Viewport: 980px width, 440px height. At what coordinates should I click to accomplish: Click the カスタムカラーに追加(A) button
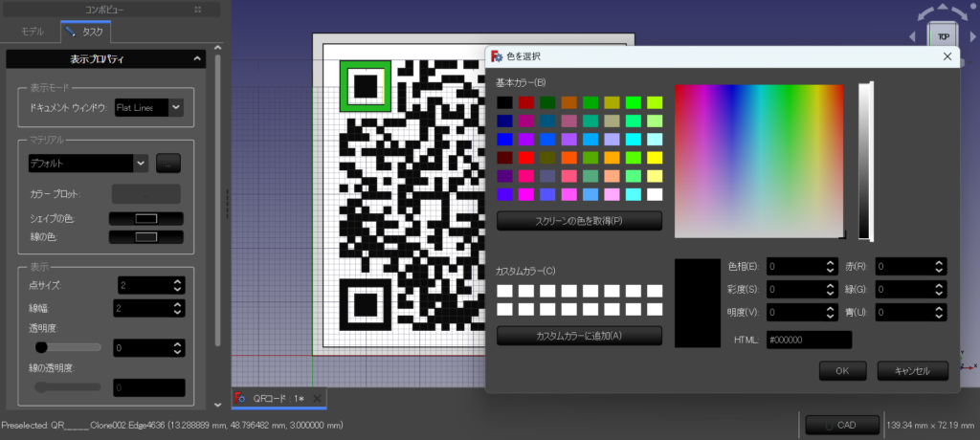(579, 336)
